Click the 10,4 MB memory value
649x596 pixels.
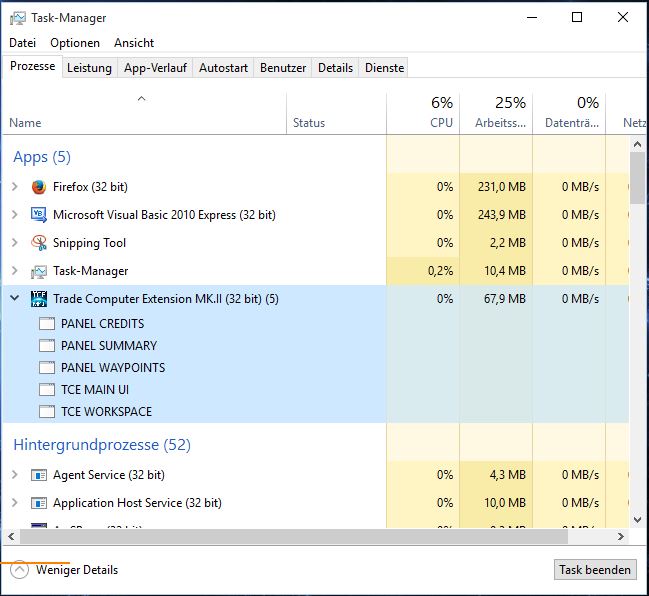pos(505,271)
